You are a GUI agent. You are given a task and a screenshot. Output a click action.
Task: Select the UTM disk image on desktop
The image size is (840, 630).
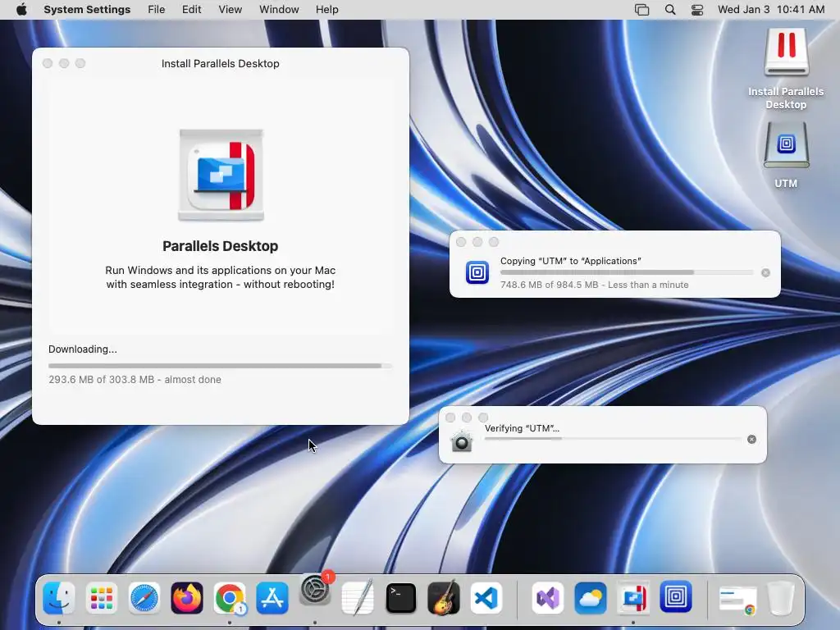click(786, 155)
